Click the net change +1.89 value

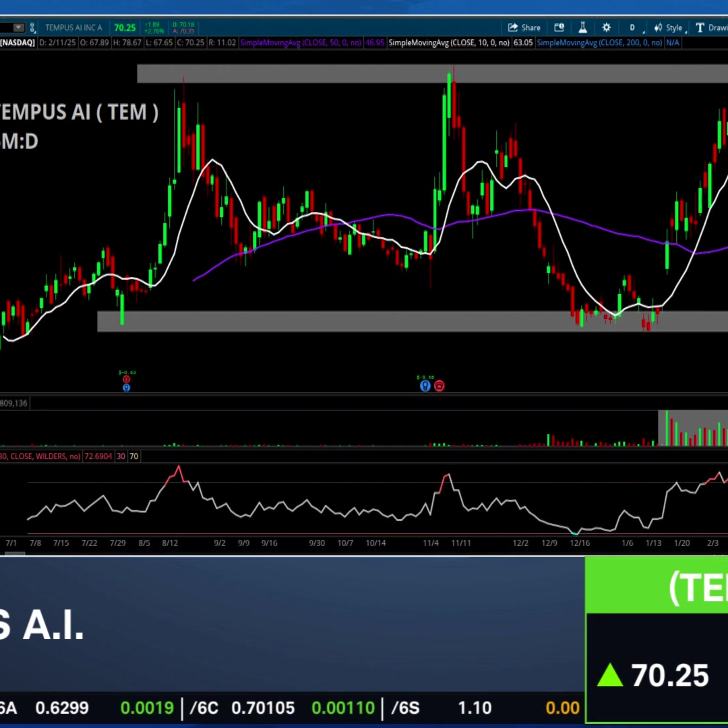pyautogui.click(x=152, y=25)
